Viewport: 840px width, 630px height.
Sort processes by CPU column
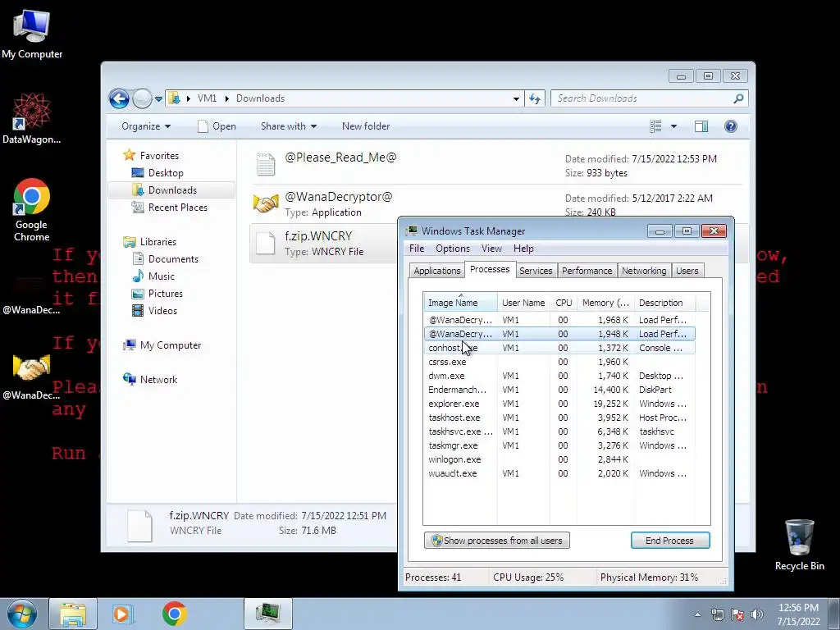[x=564, y=303]
